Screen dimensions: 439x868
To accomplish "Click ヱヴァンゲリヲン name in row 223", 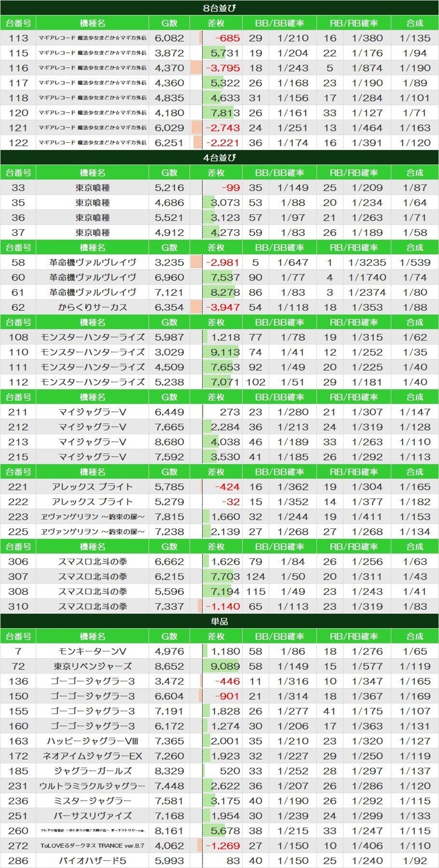I will 93,517.
